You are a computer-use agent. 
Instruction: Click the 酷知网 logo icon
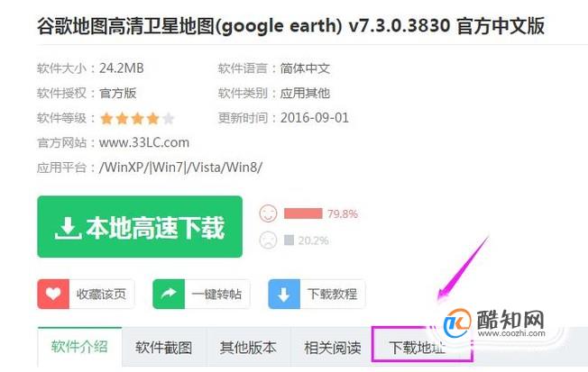coord(457,322)
